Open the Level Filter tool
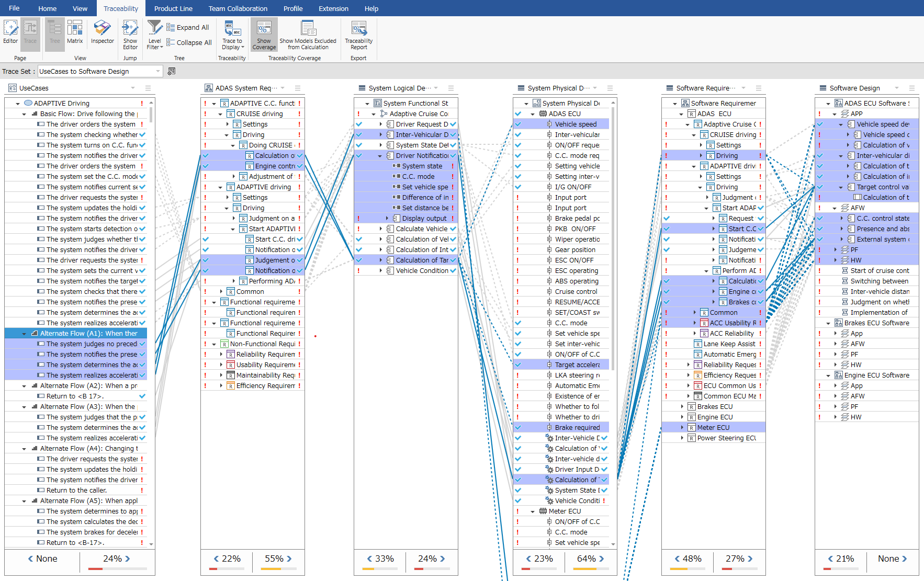The image size is (924, 581). point(155,35)
